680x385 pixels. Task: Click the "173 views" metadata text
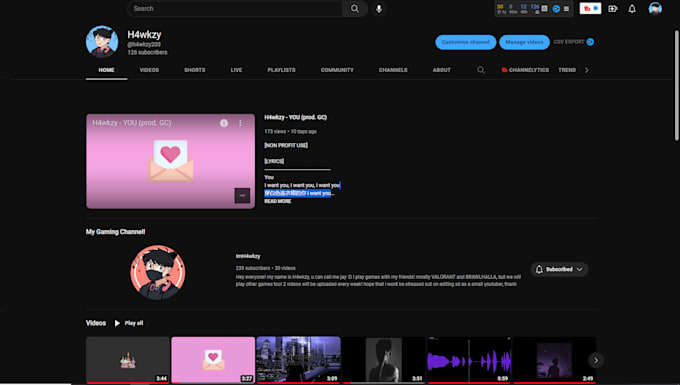click(x=275, y=131)
